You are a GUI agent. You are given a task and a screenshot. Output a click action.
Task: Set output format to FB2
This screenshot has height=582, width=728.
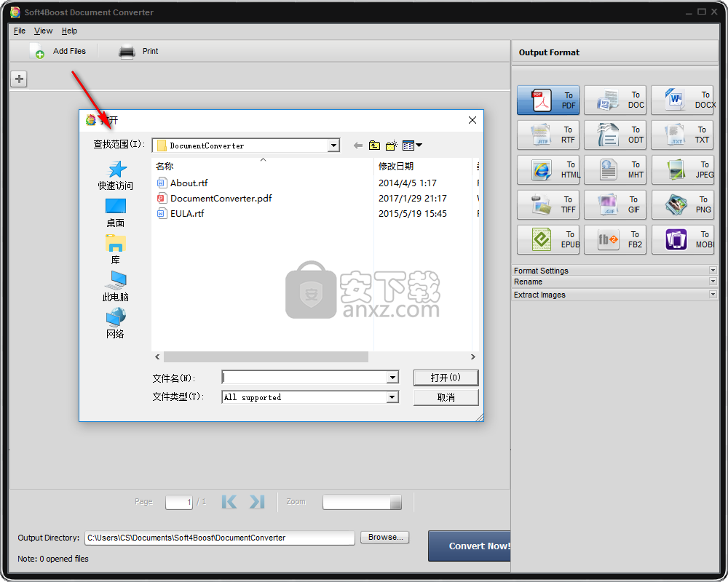614,239
